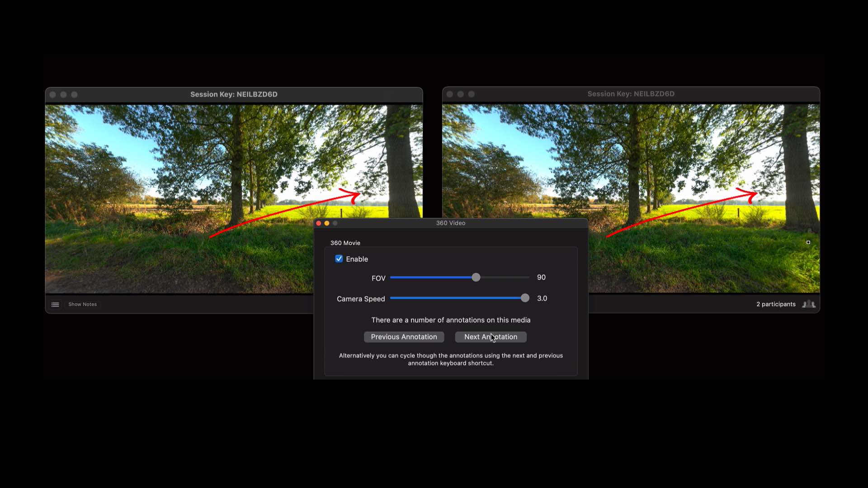Minimize the 360 Video window with yellow button
Screen dimensions: 868x488
[x=327, y=223]
